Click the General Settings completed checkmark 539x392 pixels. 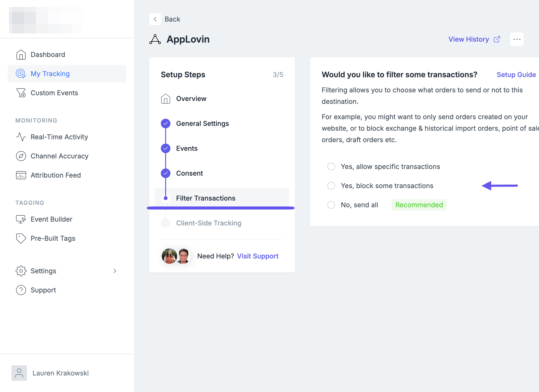[166, 123]
